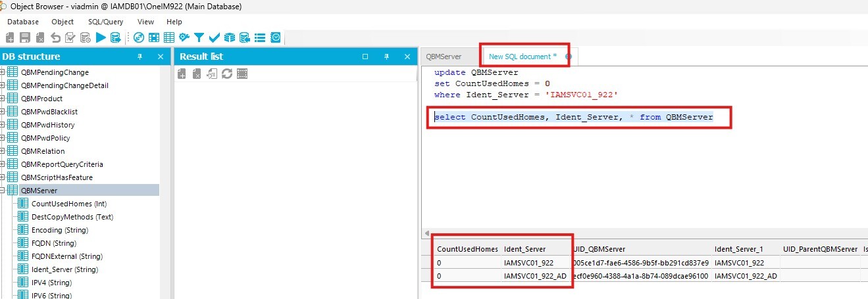The width and height of the screenshot is (868, 299).
Task: Select the CountUsedHomes (Int) column node
Action: 69,204
